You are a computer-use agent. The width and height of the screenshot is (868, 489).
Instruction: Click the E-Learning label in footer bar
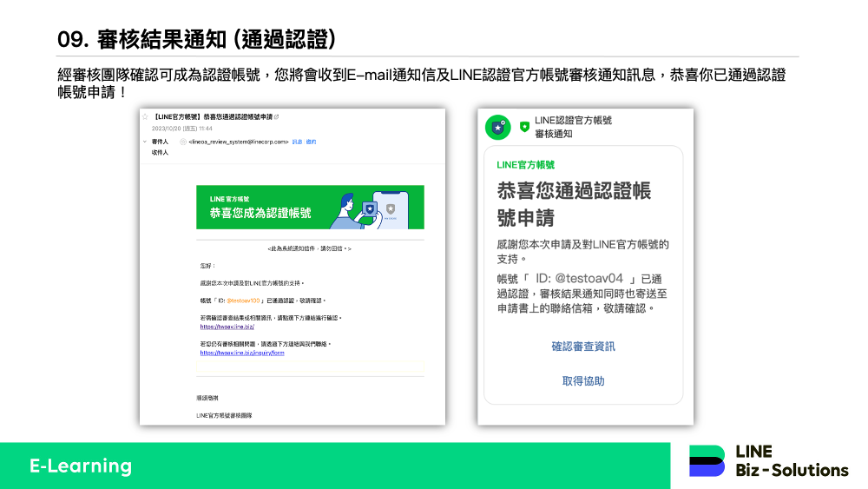81,466
